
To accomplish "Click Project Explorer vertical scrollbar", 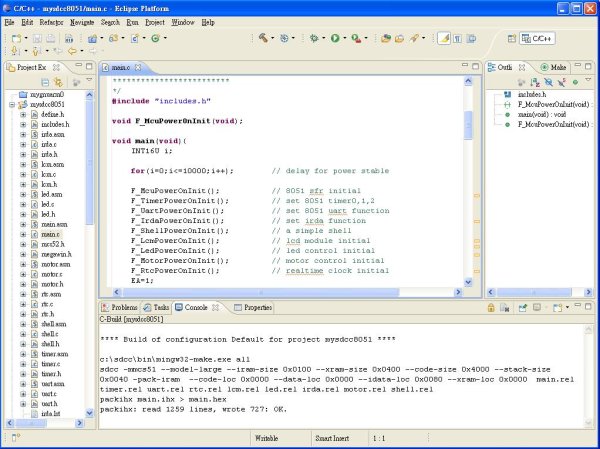I will click(90, 163).
